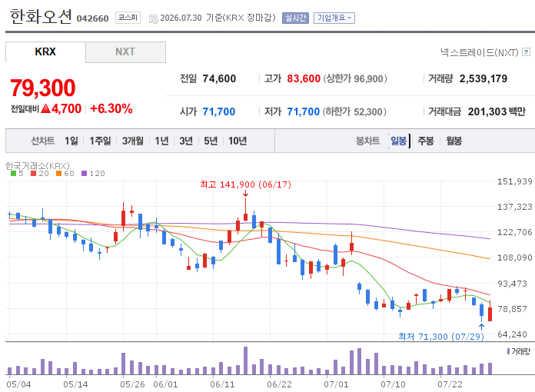Click the calendar clock icon beside the date
The height and width of the screenshot is (392, 535).
click(154, 18)
